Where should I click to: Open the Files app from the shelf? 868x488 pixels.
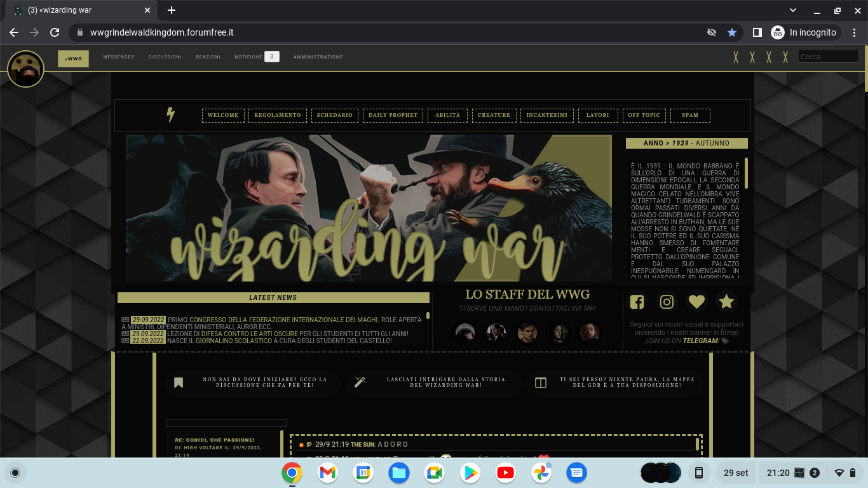coord(399,473)
